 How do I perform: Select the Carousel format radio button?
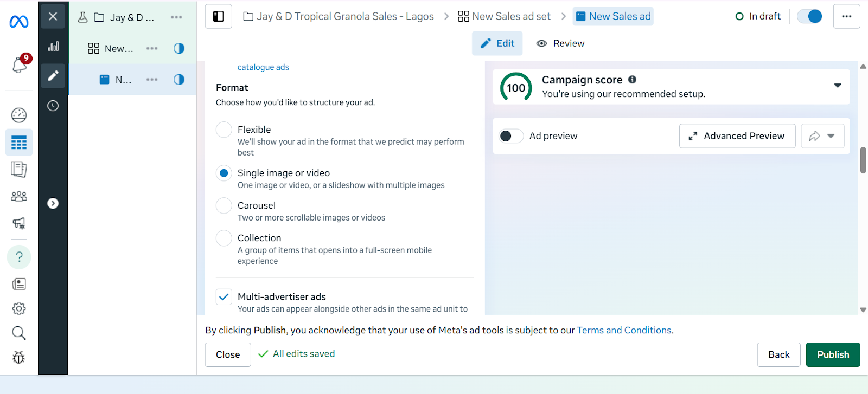[x=224, y=205]
